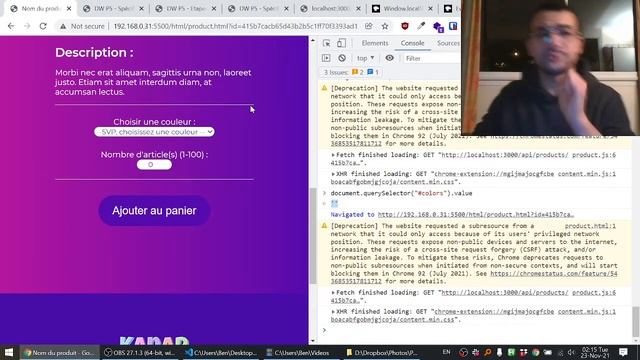Open the Not secure site info warning
Viewport: 640px width, 360px height.
coord(82,26)
